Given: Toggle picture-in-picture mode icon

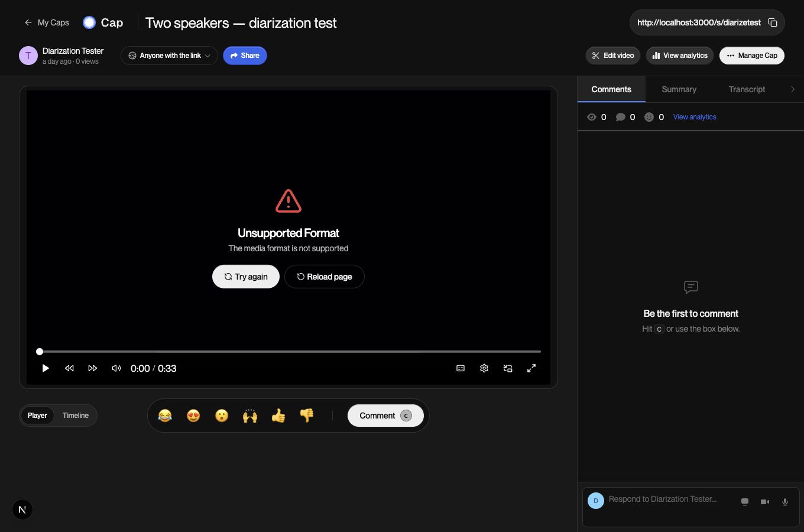Looking at the screenshot, I should pyautogui.click(x=508, y=368).
